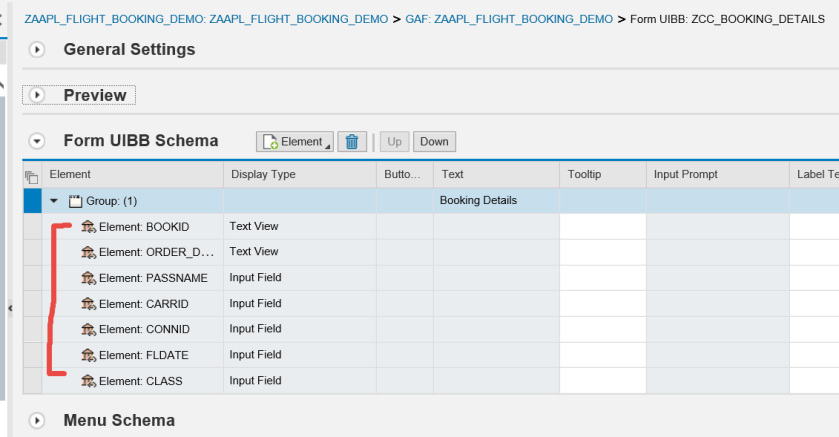Click the FLDATE element icon
This screenshot has width=839, height=437.
click(x=88, y=355)
